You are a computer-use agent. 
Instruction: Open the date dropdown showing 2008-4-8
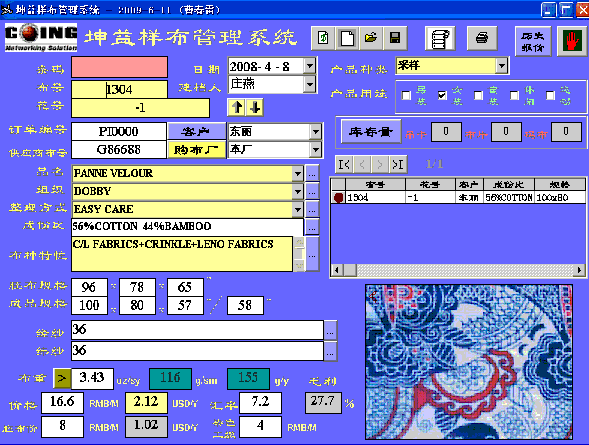tap(309, 66)
